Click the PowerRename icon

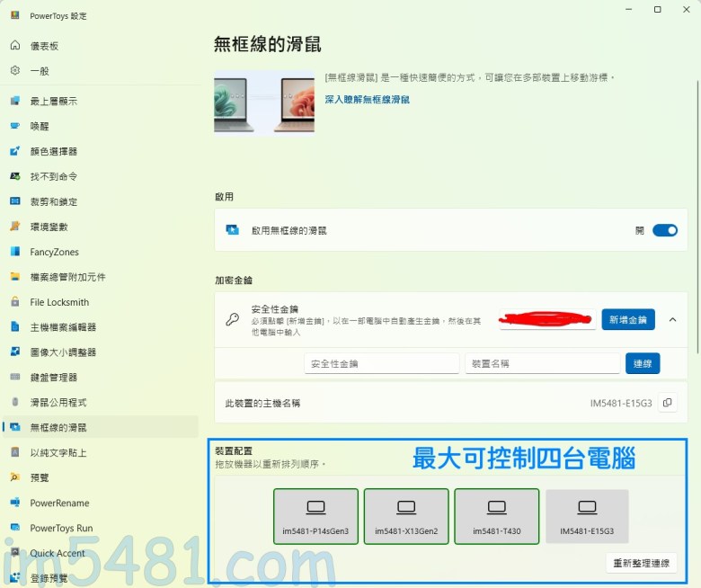point(15,503)
